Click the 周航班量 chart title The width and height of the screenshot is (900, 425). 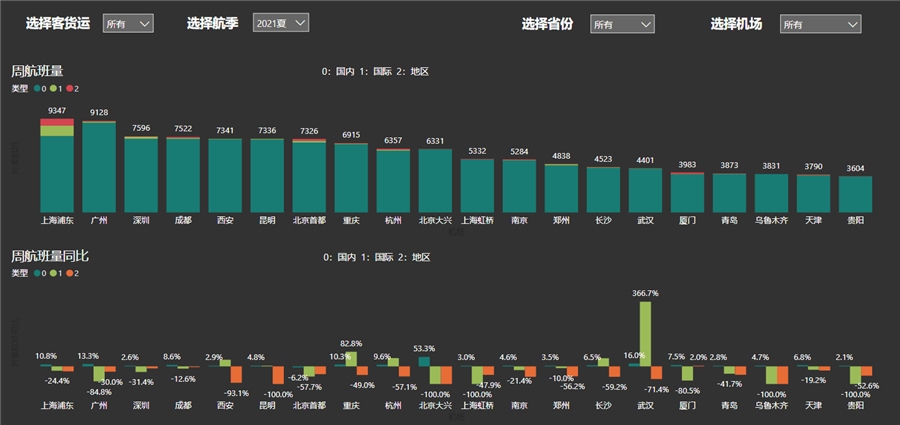[37, 71]
